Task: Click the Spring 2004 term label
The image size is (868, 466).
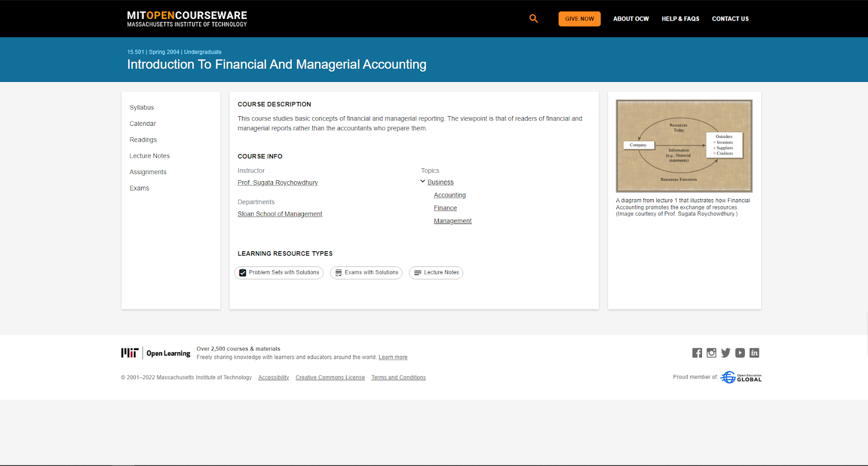Action: [x=164, y=52]
